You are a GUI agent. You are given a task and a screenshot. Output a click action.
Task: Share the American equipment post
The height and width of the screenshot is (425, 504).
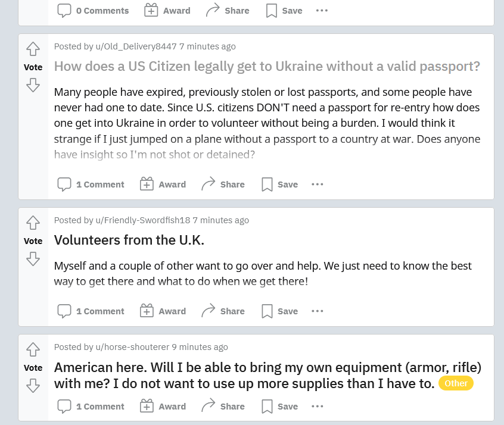pos(223,407)
